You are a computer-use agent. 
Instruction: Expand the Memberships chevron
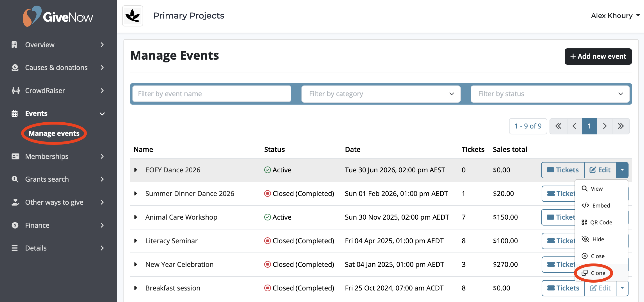click(102, 156)
